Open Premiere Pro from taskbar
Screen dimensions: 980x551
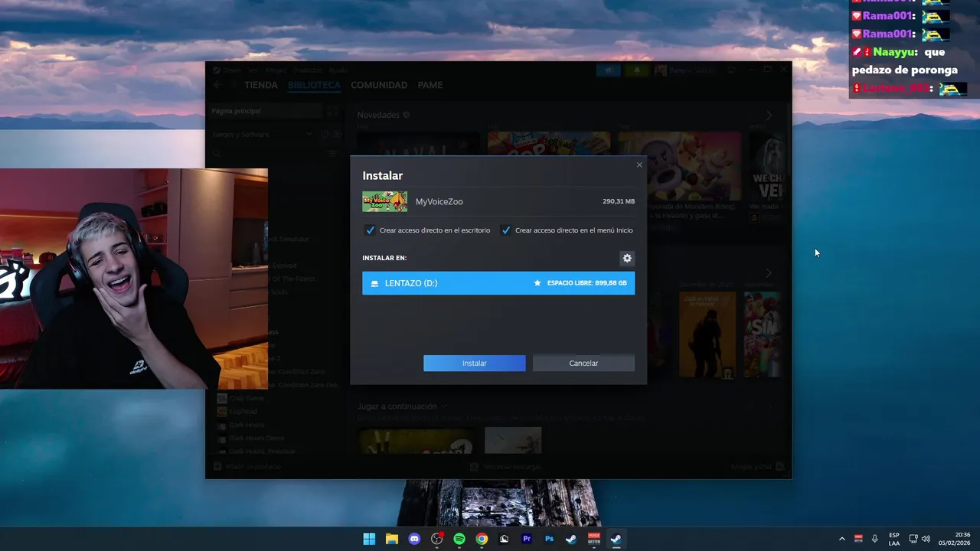pyautogui.click(x=527, y=539)
